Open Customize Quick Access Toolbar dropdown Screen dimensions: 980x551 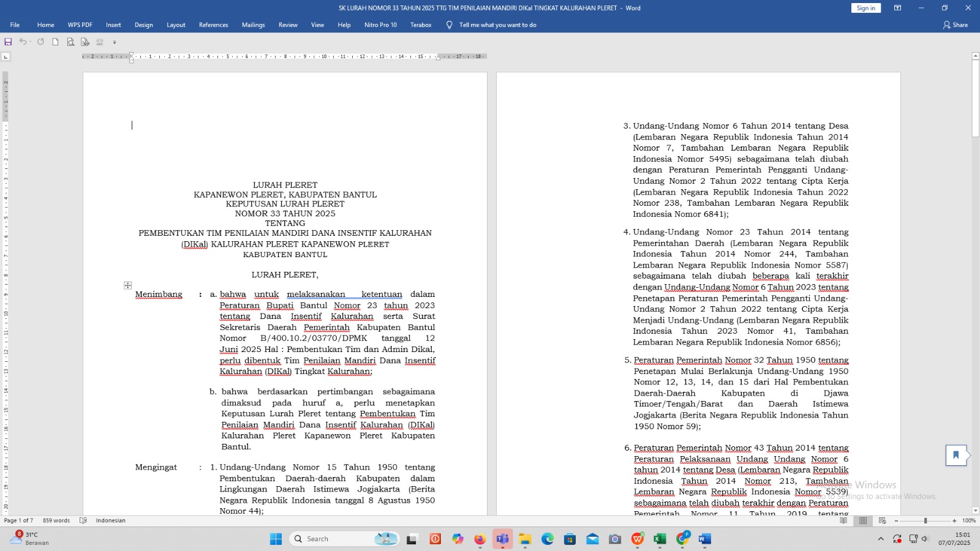[x=115, y=42]
